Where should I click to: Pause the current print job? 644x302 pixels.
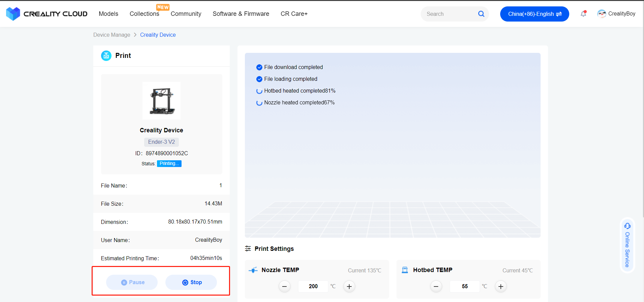[132, 282]
